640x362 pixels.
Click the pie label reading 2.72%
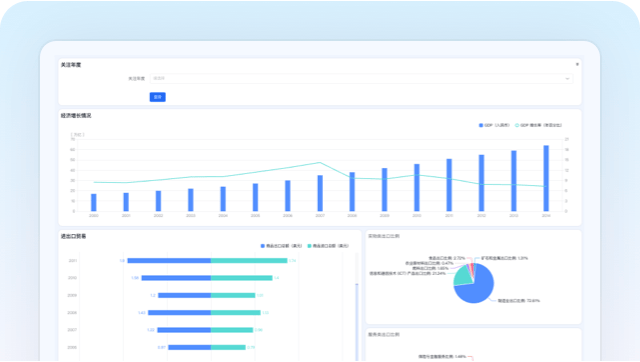click(447, 258)
